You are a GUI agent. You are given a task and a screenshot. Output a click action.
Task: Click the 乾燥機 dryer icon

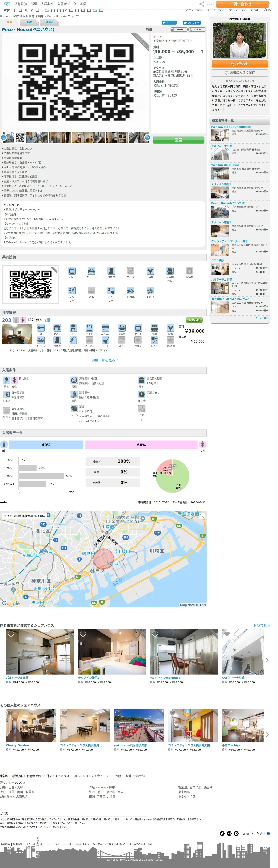click(x=189, y=271)
